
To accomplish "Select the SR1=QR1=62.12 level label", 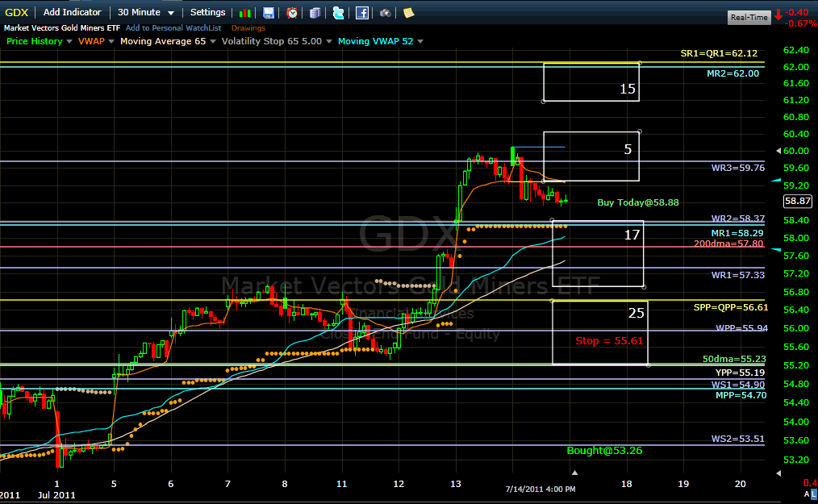I will (719, 53).
